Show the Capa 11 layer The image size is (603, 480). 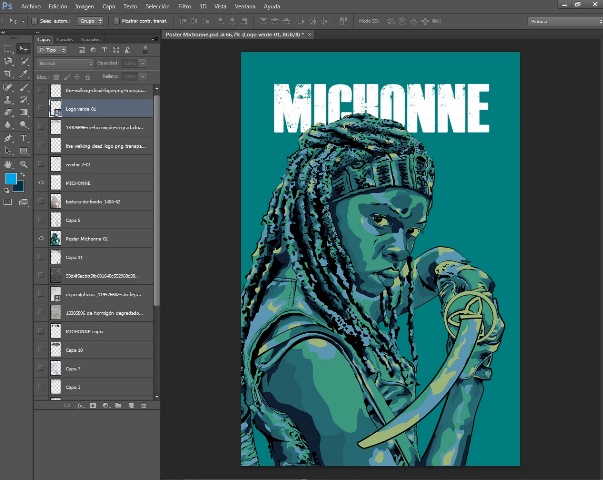pos(41,257)
